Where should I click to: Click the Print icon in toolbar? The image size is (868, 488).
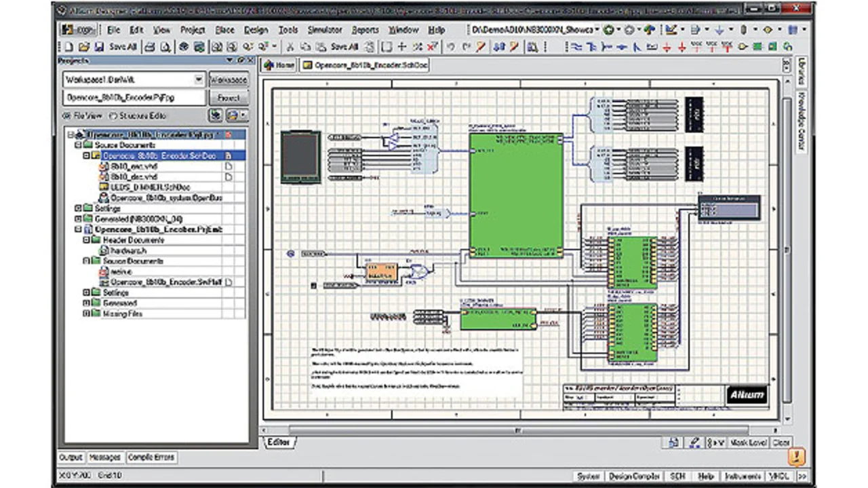click(150, 47)
